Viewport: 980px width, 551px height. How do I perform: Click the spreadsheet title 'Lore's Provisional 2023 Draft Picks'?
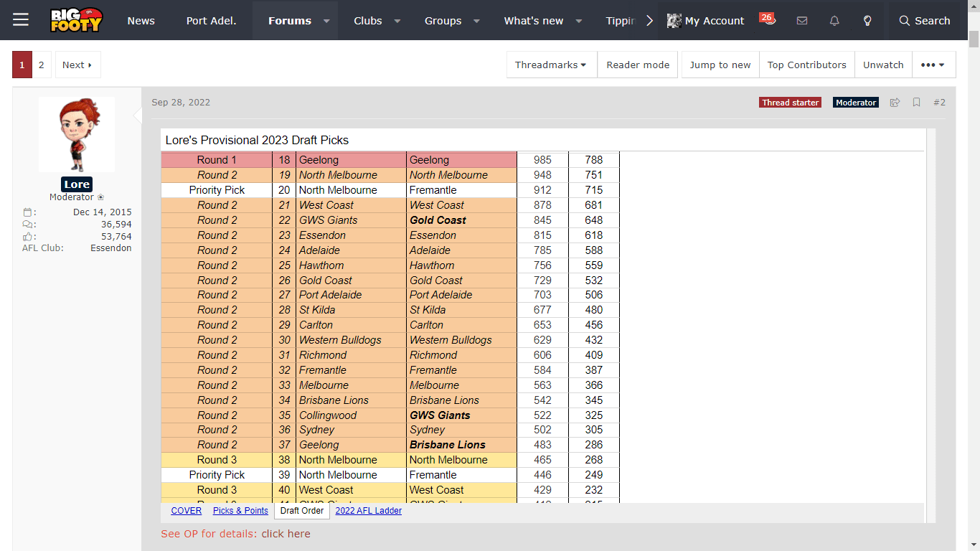coord(257,140)
